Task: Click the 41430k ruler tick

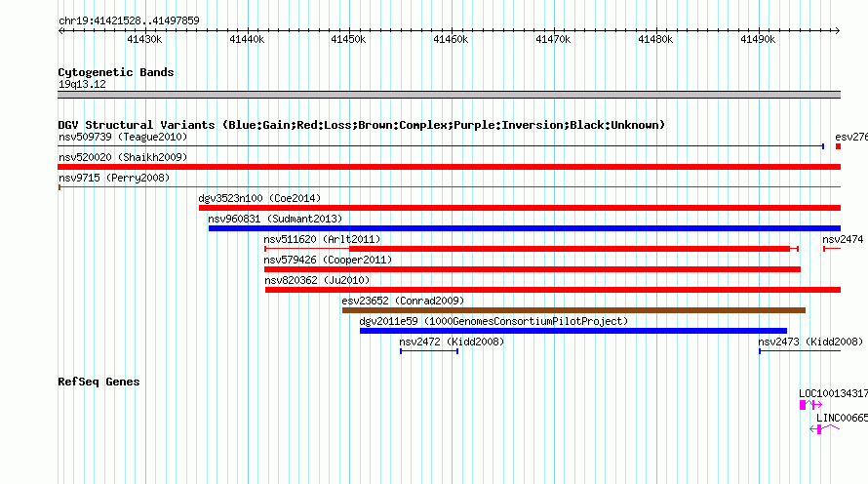Action: pos(144,39)
